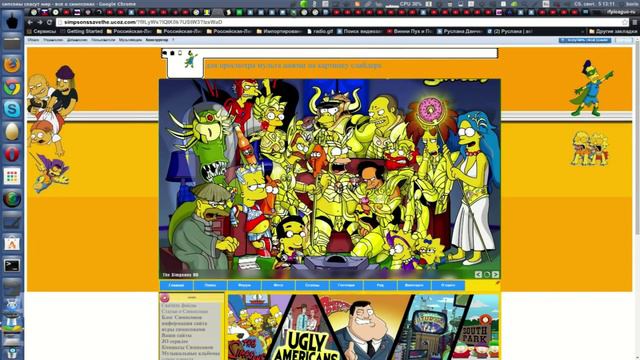
Task: Show next slide with the right arrow
Action: pyautogui.click(x=495, y=275)
